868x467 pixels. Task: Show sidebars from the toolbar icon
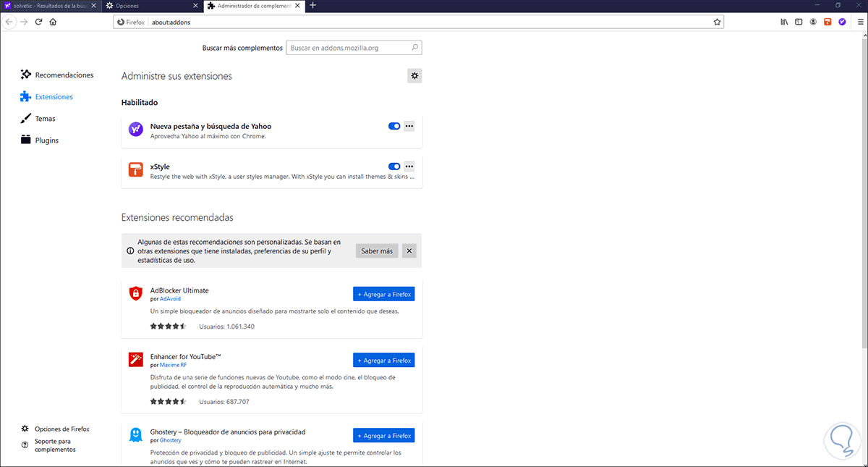[x=799, y=22]
